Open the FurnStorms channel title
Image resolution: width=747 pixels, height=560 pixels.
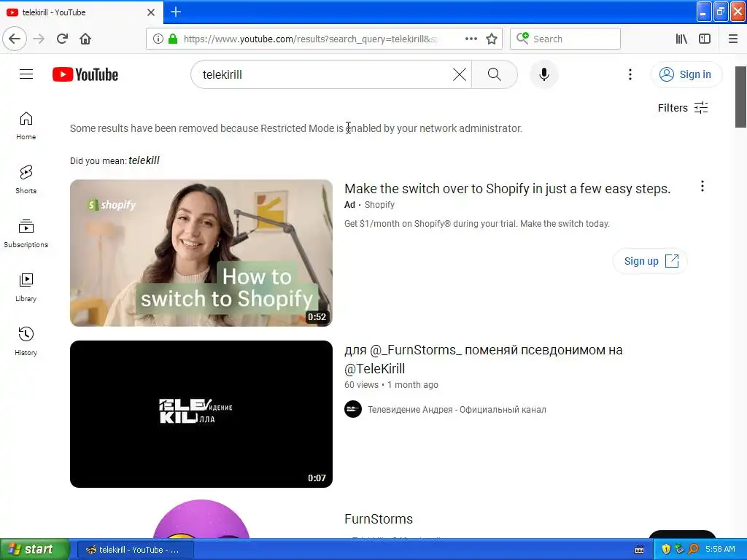[379, 519]
